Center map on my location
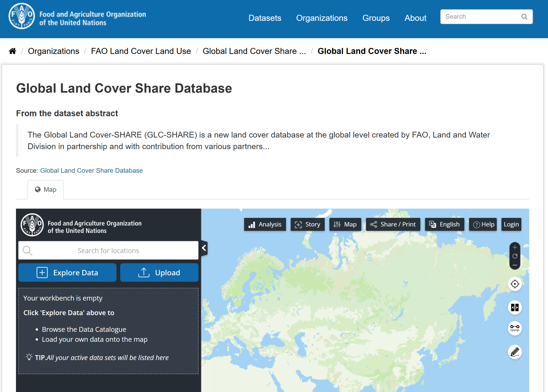The image size is (548, 392). 515,284
